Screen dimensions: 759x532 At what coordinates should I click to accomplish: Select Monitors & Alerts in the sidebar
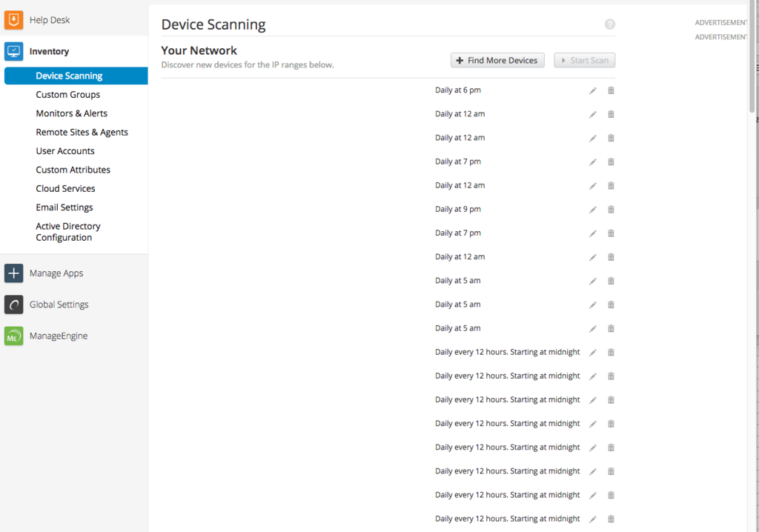click(x=71, y=113)
